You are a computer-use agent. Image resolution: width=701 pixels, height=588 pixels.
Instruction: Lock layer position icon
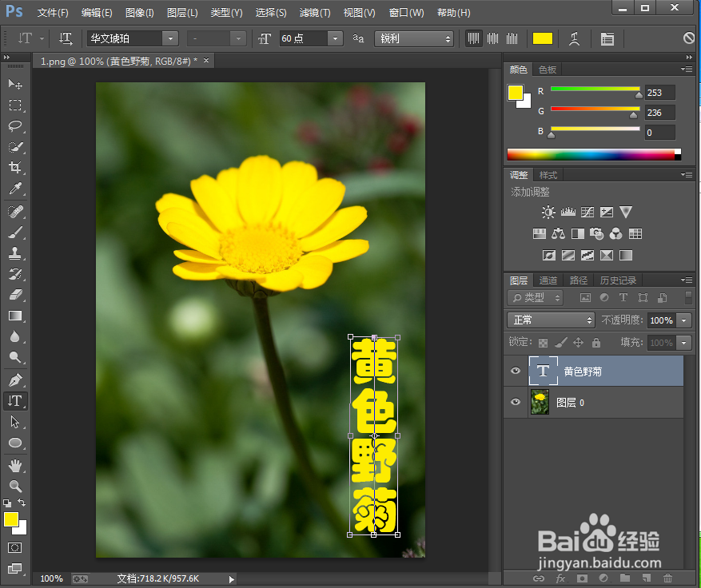pyautogui.click(x=578, y=342)
